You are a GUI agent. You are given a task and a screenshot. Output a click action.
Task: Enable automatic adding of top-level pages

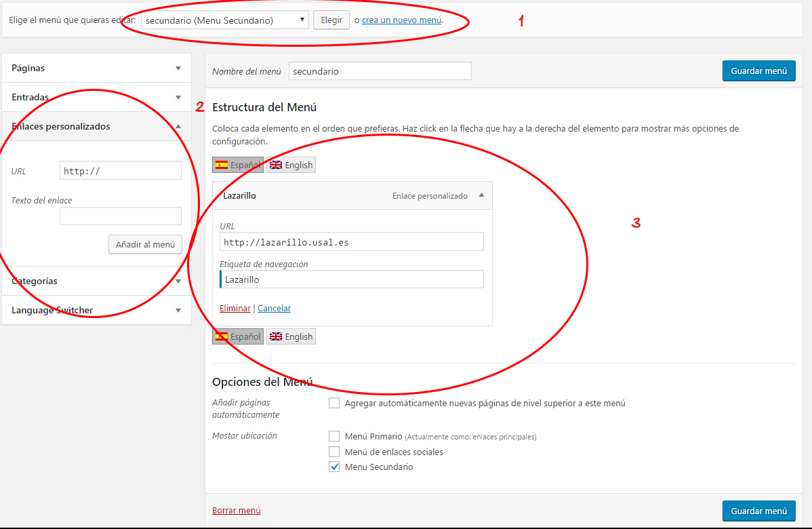pos(334,403)
